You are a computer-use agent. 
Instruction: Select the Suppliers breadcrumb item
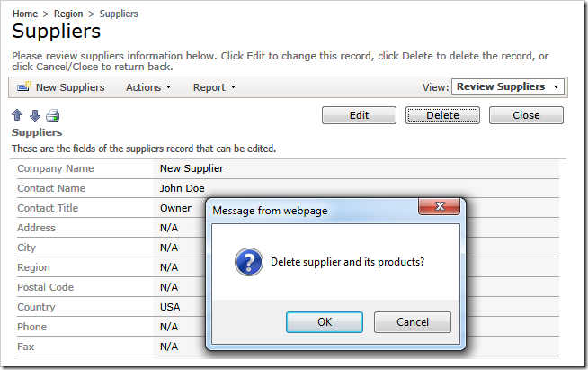(119, 14)
